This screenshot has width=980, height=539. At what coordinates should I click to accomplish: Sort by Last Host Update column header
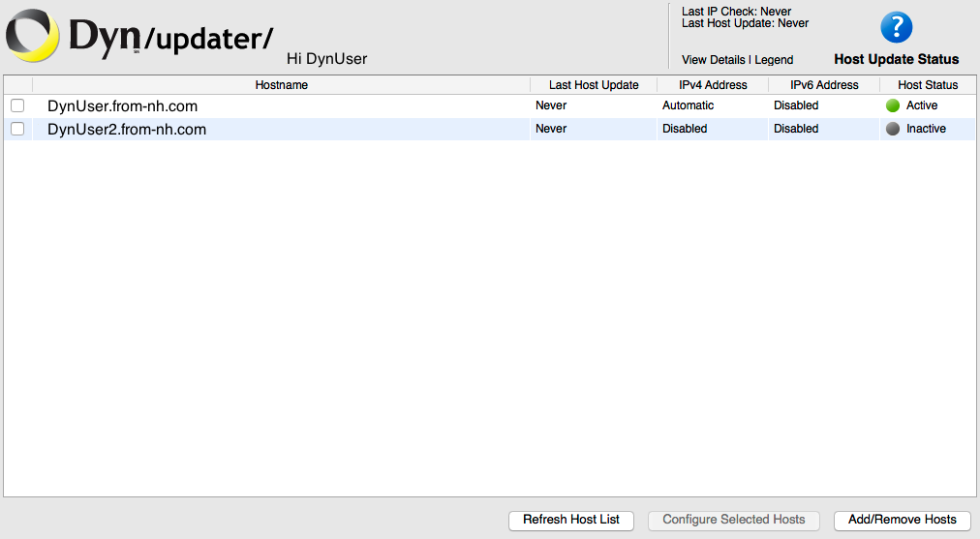click(x=594, y=85)
